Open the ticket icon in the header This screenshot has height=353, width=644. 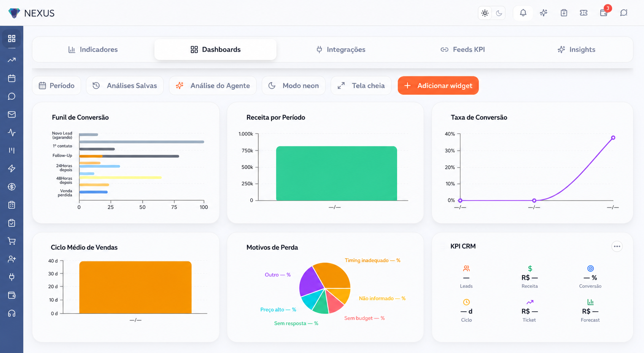(x=584, y=13)
